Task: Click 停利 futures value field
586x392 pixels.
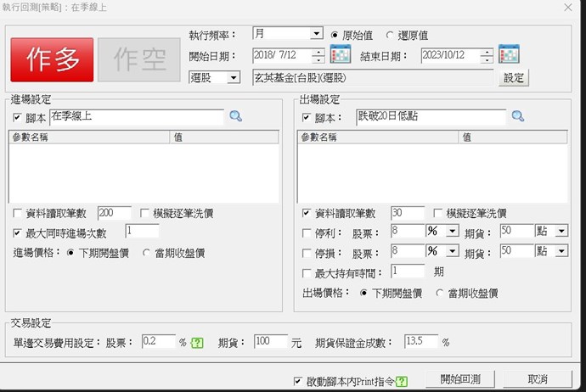Action: [517, 231]
